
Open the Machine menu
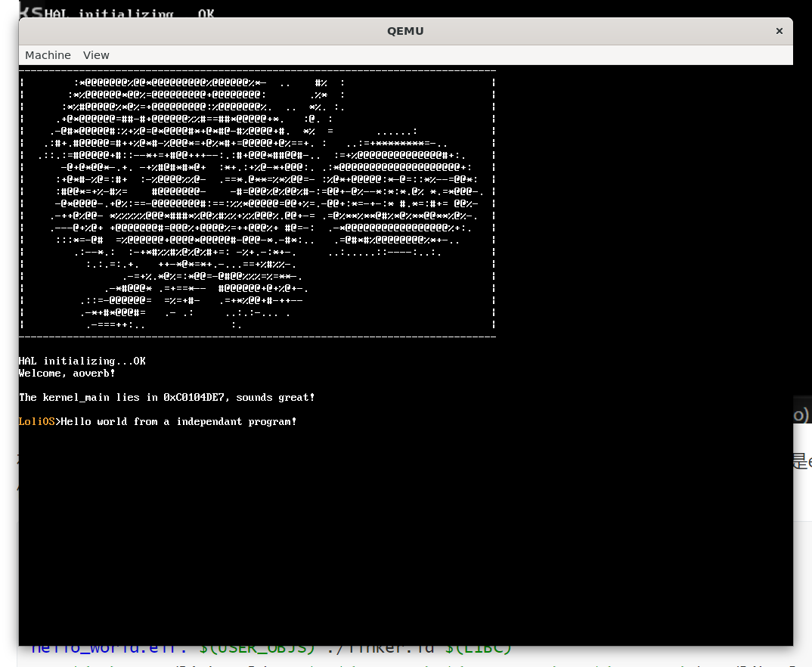point(48,54)
